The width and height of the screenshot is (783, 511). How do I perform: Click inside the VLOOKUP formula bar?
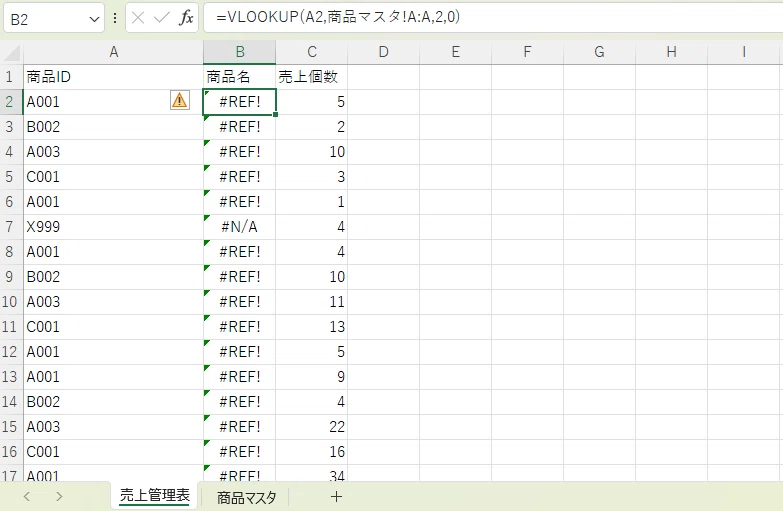(x=493, y=17)
